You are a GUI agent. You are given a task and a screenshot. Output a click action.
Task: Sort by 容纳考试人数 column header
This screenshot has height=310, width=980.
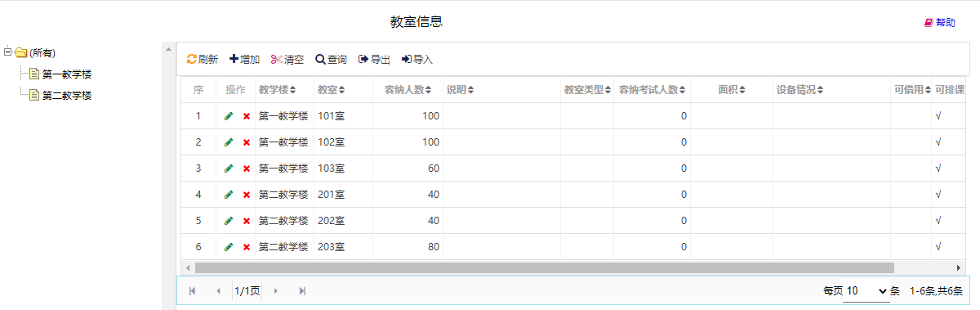[652, 90]
